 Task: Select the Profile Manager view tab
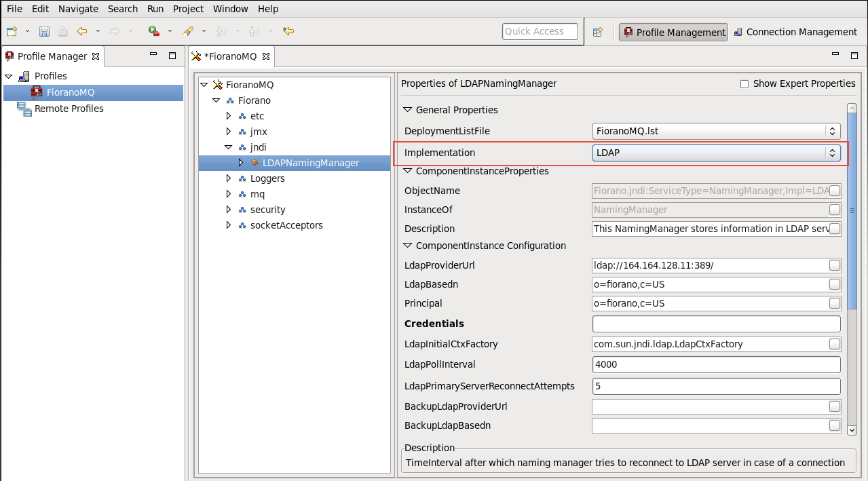[52, 56]
